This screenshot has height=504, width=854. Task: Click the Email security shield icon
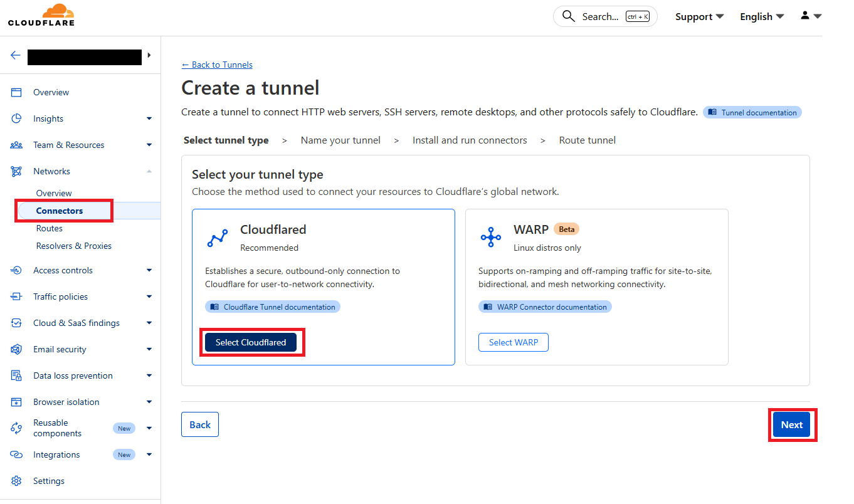pyautogui.click(x=16, y=349)
